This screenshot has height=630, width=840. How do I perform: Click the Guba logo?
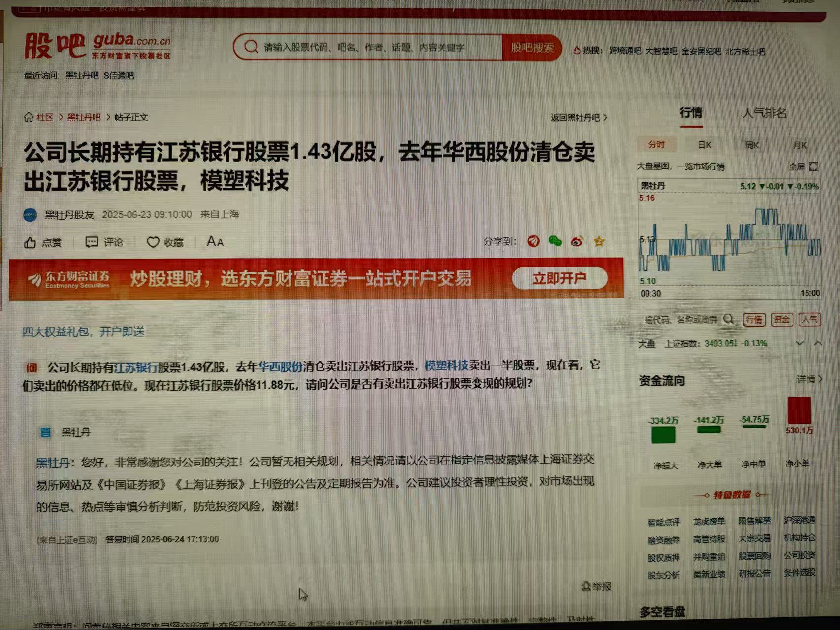coord(97,46)
